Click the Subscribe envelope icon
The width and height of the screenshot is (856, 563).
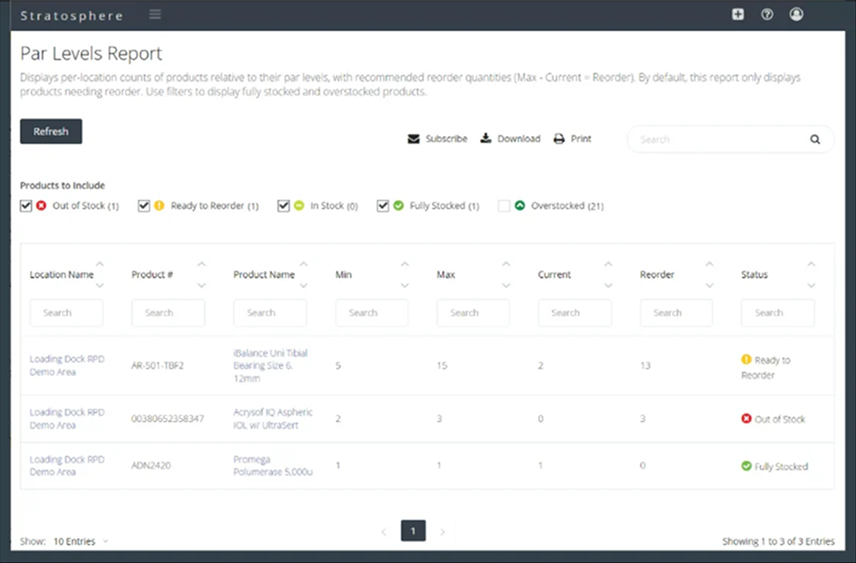pos(413,139)
